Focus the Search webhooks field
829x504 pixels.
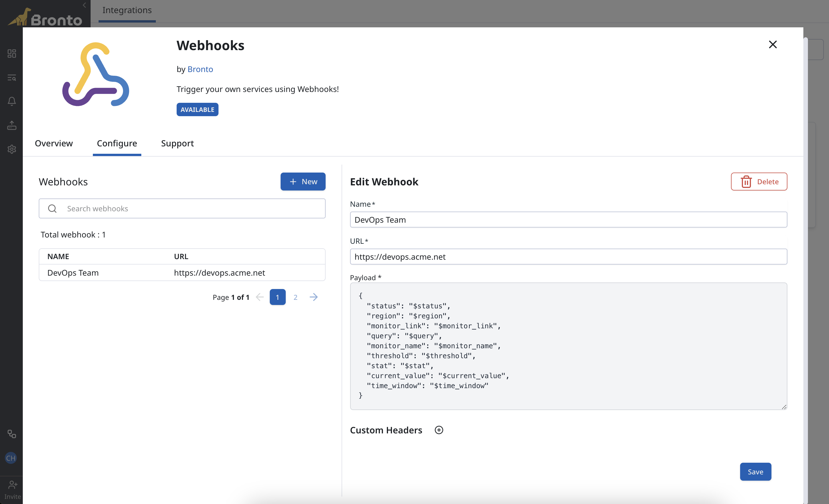(x=182, y=208)
